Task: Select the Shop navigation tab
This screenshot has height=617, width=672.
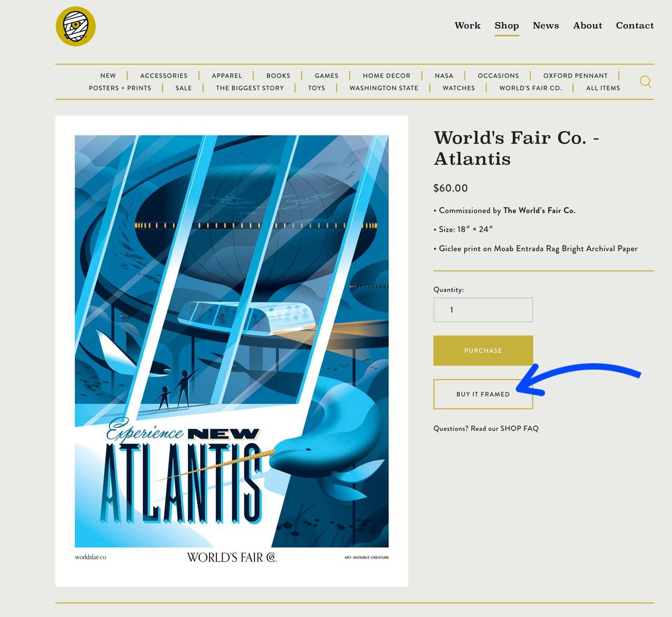Action: pyautogui.click(x=506, y=25)
